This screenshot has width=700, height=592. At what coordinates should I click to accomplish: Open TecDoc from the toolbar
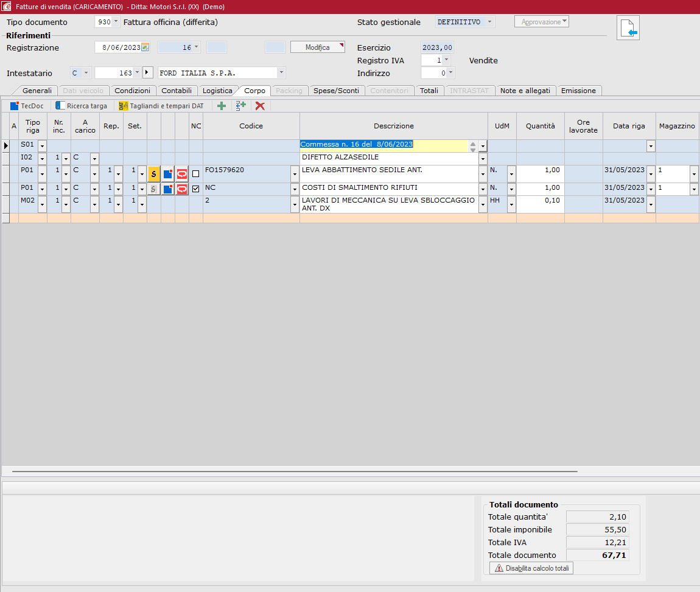27,106
